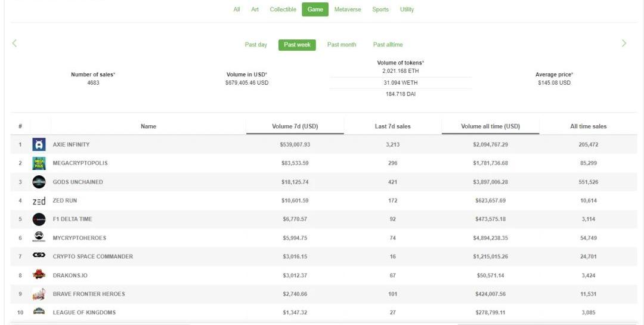Click the $10,601.59 ZED RUN volume
This screenshot has height=325, width=644.
point(295,200)
